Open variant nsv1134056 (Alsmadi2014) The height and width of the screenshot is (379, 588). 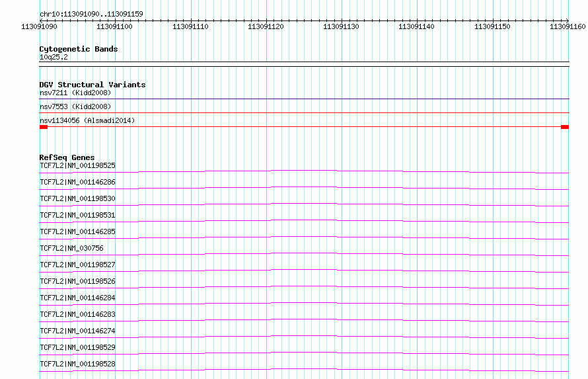[87, 120]
